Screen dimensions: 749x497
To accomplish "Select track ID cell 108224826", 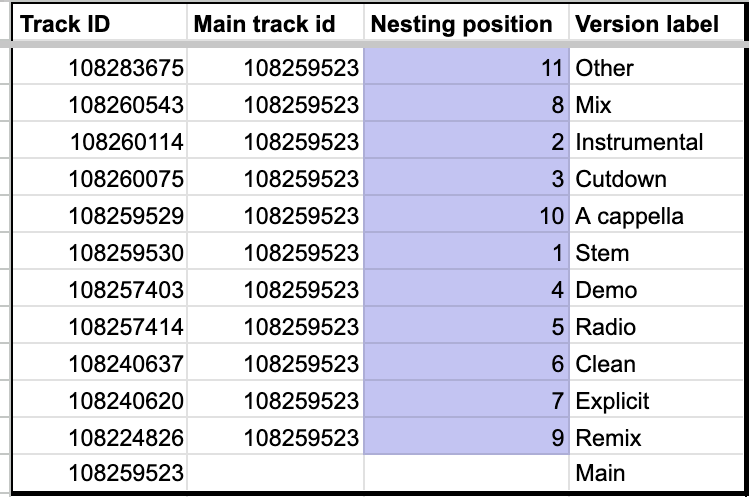I will coord(99,435).
